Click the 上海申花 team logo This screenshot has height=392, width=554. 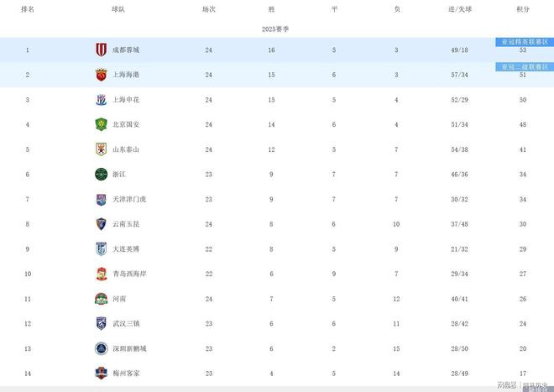[x=101, y=100]
